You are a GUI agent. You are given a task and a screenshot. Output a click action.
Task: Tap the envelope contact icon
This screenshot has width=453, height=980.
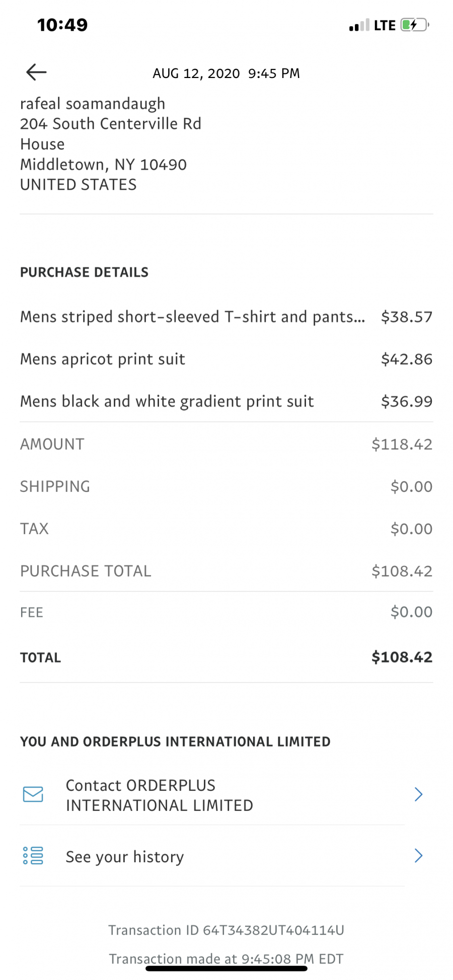coord(33,794)
